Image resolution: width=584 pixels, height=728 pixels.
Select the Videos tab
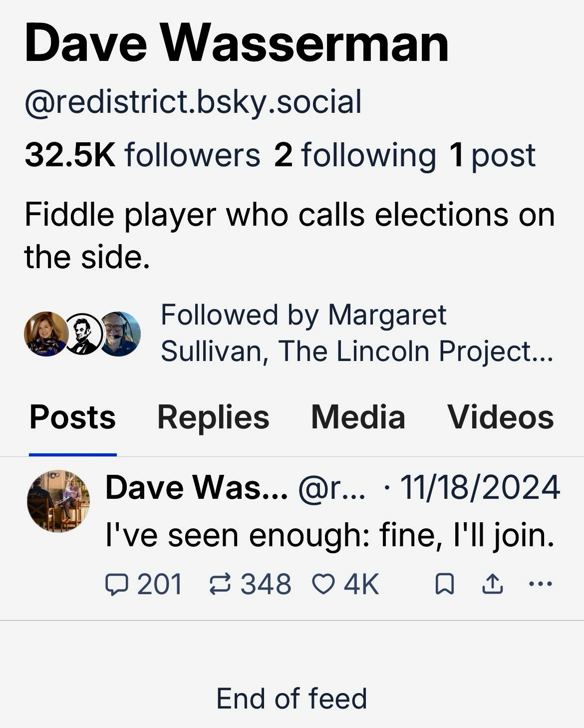point(501,417)
